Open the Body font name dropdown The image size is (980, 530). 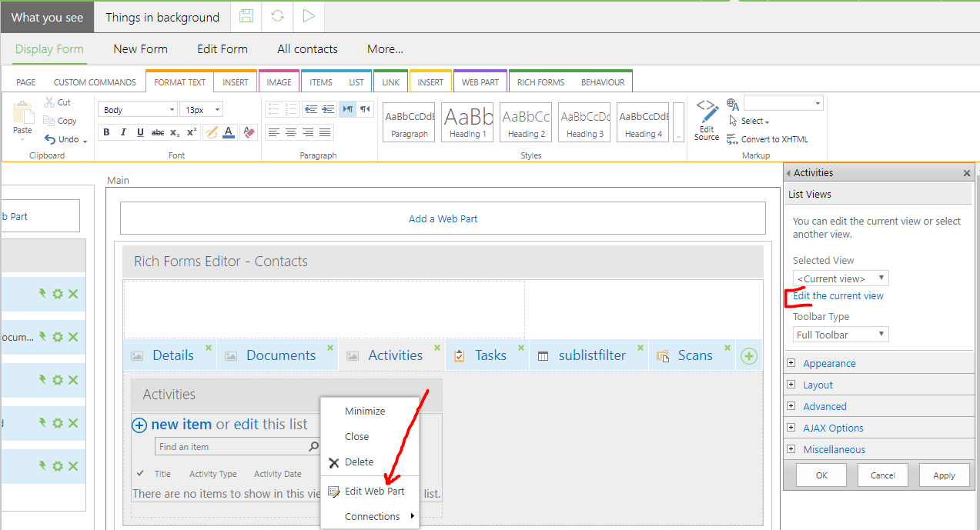pyautogui.click(x=138, y=110)
